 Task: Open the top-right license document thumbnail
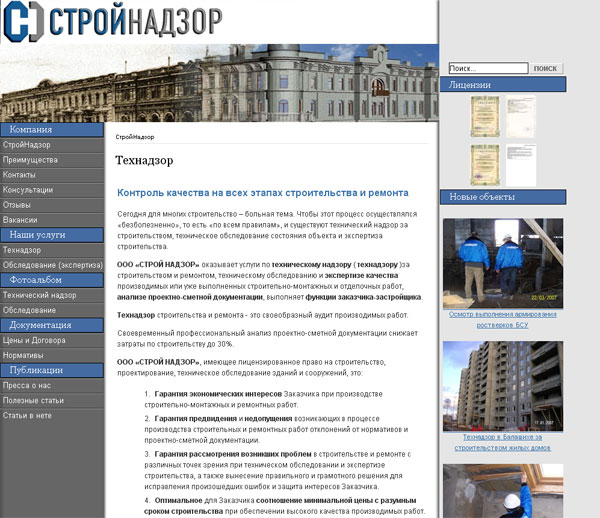click(x=521, y=116)
